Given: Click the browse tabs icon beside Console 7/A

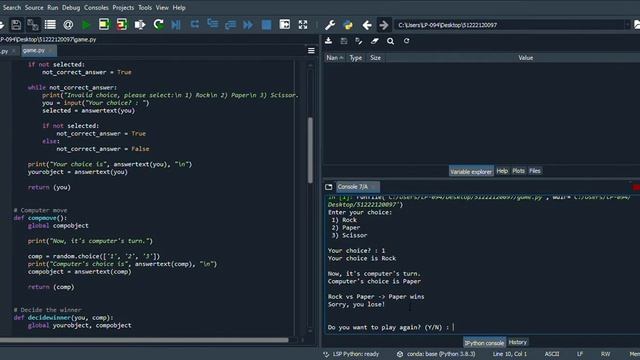Looking at the screenshot, I should 329,187.
